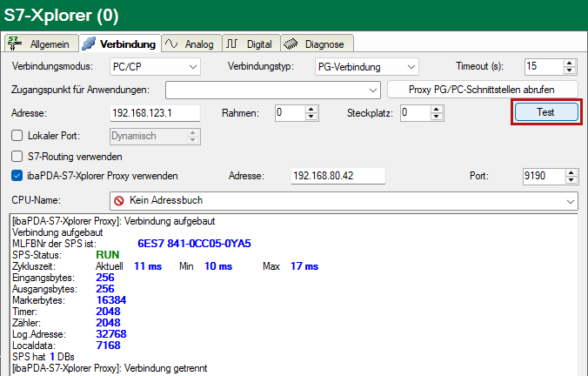The width and height of the screenshot is (588, 376).
Task: Open the Digital tab
Action: [251, 44]
